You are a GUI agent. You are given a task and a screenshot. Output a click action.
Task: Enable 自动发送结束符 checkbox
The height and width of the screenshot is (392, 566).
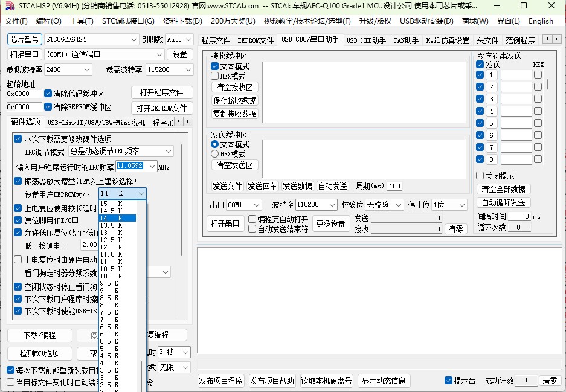(x=252, y=228)
